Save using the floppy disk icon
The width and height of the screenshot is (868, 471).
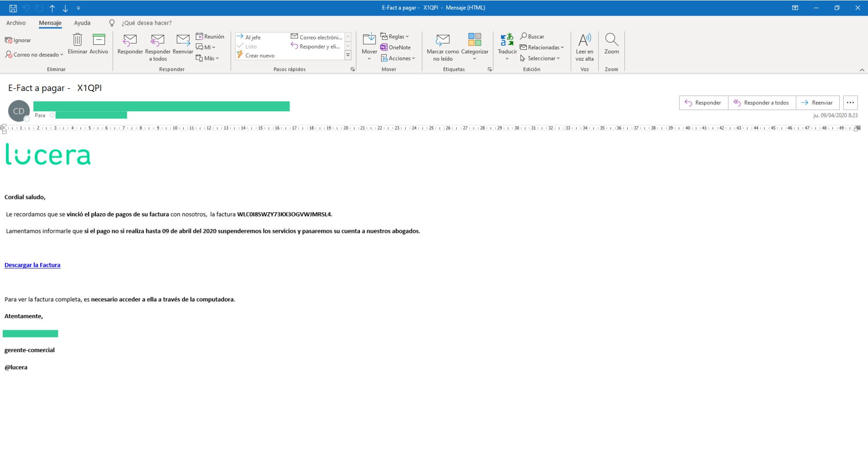click(x=13, y=8)
